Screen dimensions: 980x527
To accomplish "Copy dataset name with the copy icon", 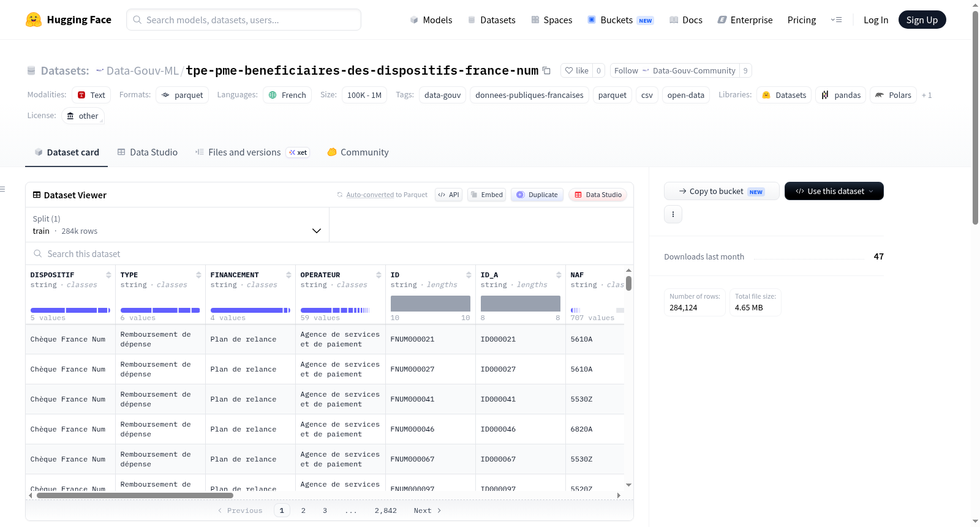I will click(x=546, y=71).
